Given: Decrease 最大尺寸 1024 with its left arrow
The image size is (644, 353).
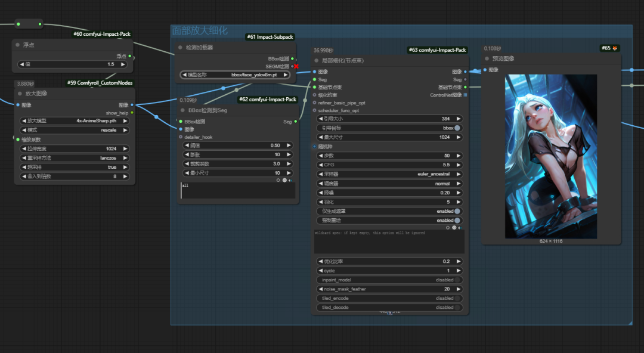Looking at the screenshot, I should click(x=320, y=137).
